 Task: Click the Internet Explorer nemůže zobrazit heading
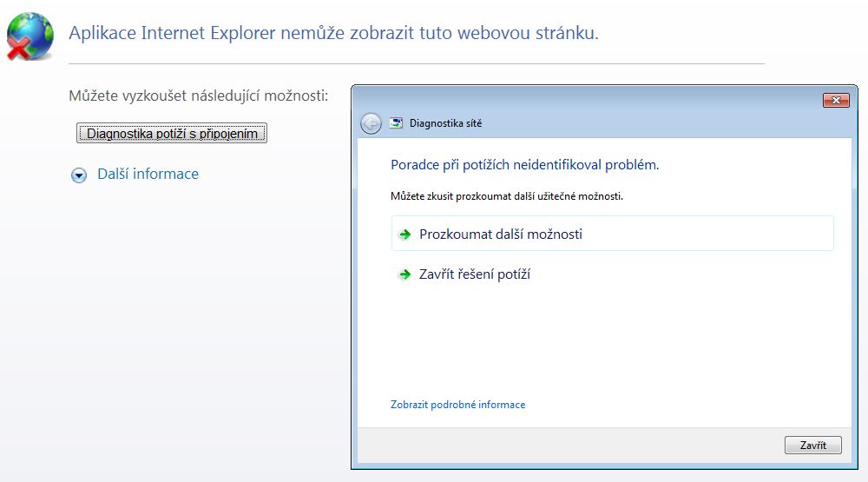pyautogui.click(x=333, y=34)
